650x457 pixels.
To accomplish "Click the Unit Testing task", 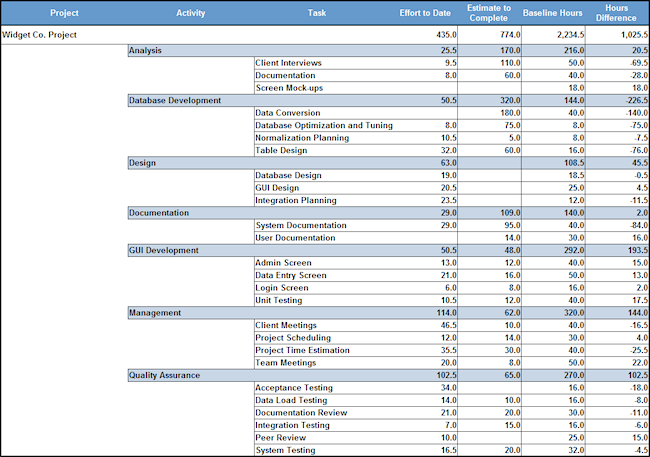I will [279, 300].
